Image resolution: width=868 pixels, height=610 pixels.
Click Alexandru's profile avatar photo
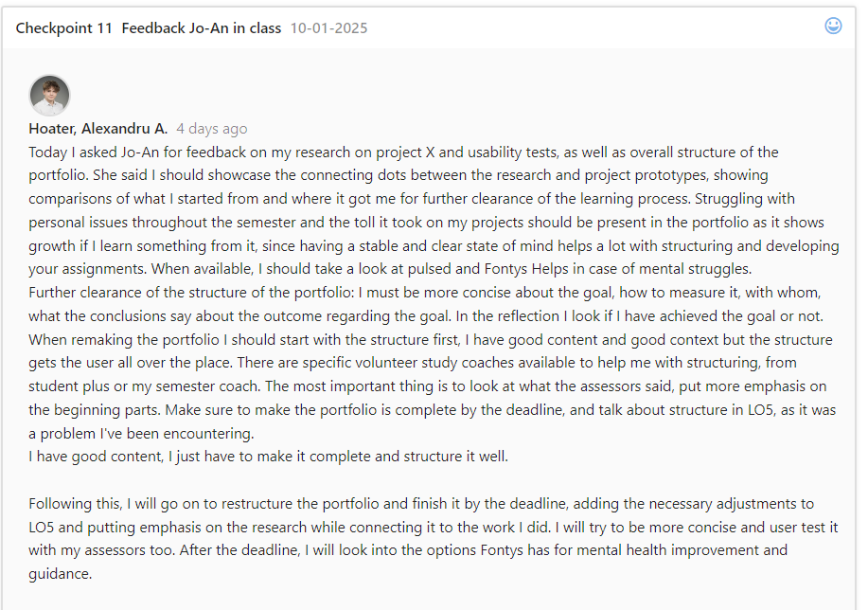49,95
